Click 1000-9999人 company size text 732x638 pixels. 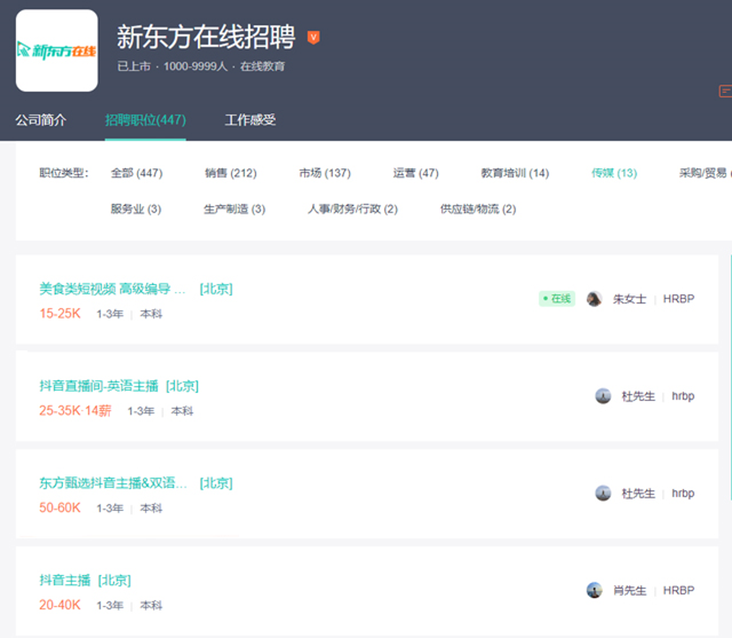pos(195,67)
